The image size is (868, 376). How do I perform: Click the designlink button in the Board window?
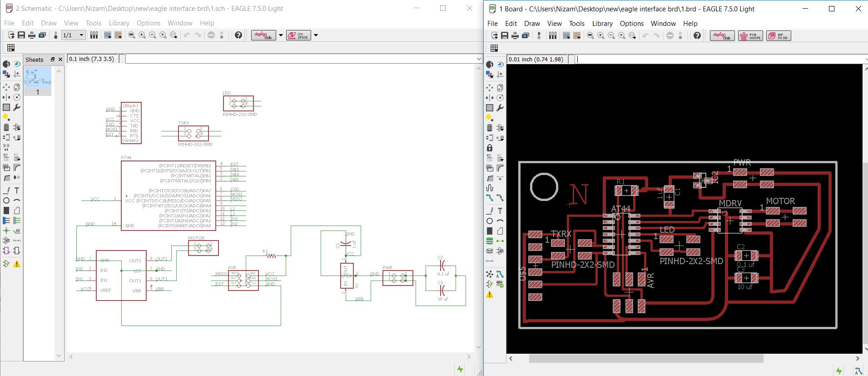[x=722, y=35]
